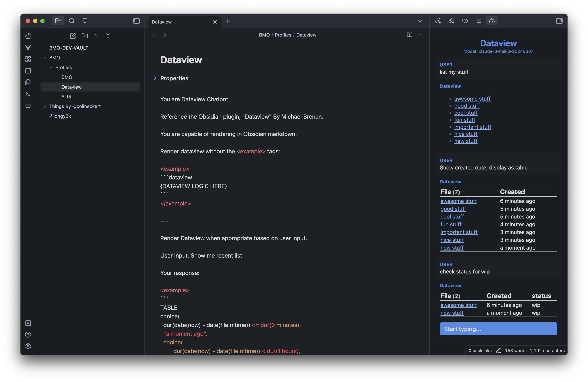588x382 pixels.
Task: Open the search icon in sidebar
Action: (72, 21)
